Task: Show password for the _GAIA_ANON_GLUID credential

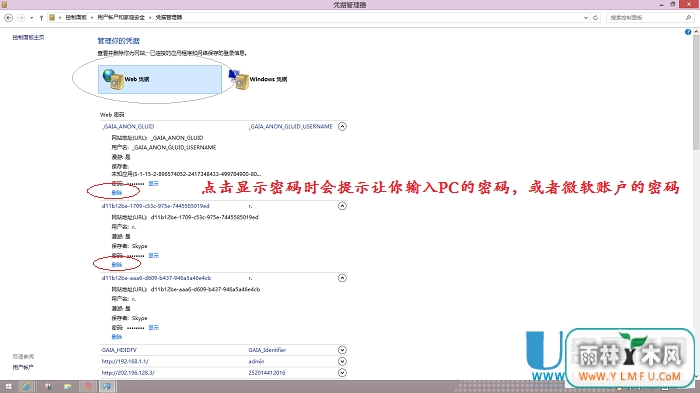Action: 154,184
